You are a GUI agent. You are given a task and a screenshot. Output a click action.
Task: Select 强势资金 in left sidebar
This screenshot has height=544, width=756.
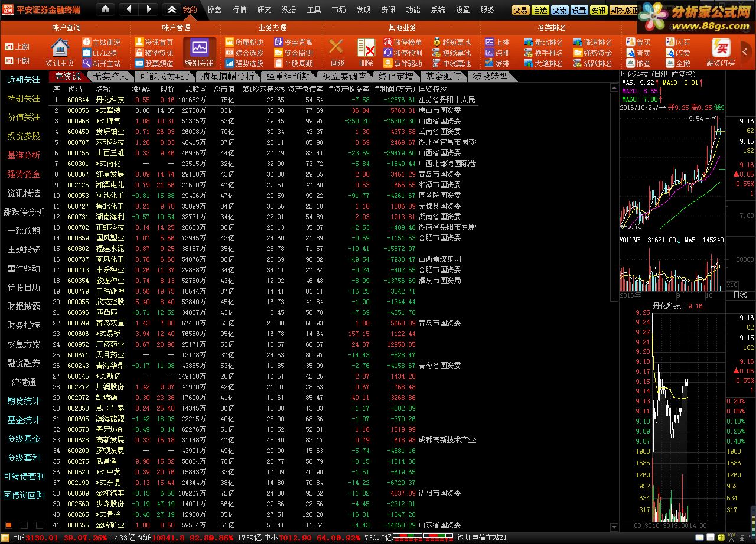point(24,174)
